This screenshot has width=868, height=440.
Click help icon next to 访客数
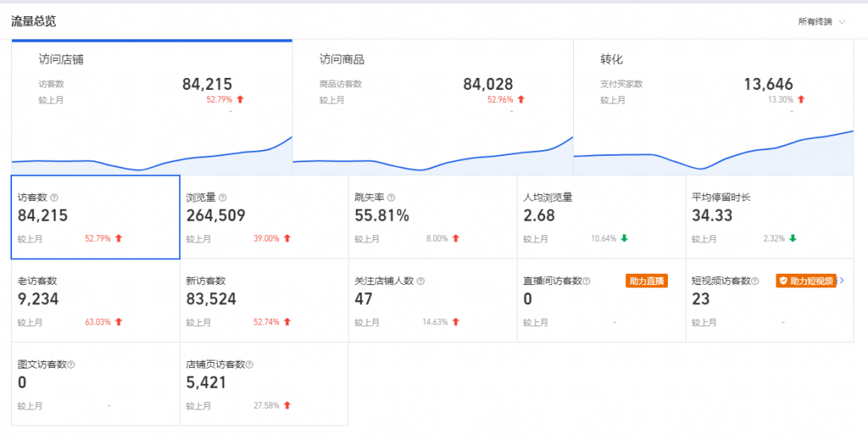click(x=54, y=198)
